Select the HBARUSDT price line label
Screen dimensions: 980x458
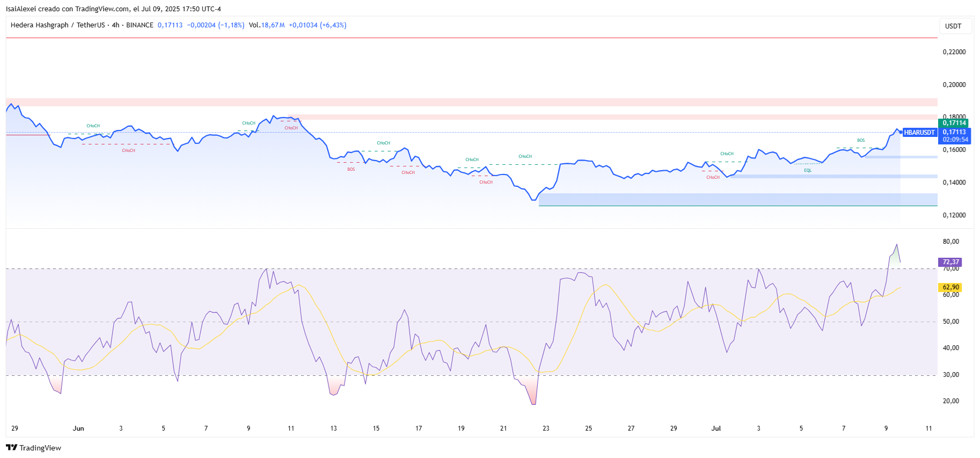point(919,132)
